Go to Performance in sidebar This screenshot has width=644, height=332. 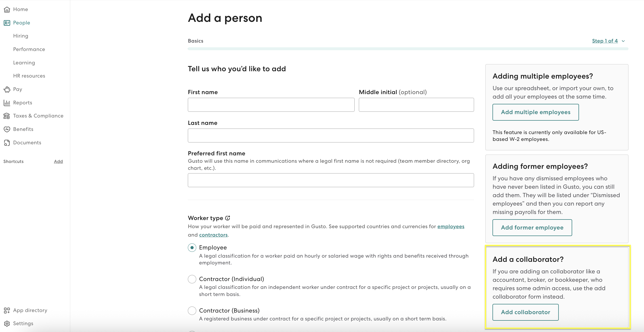pos(29,49)
